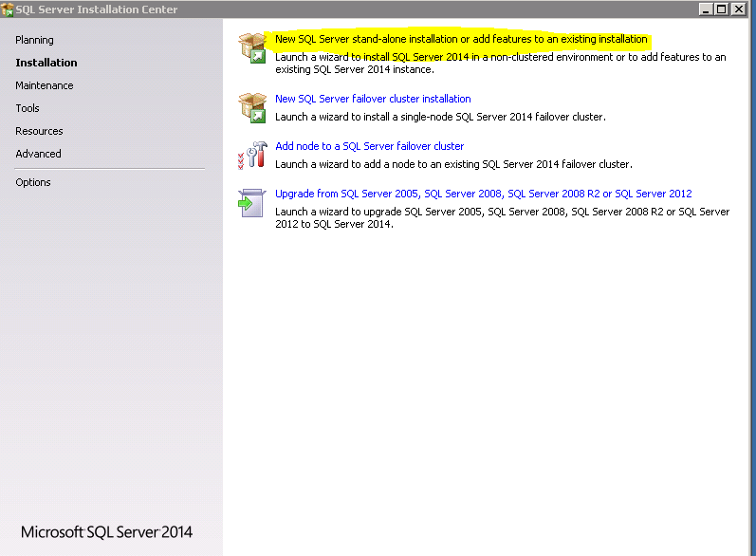Click text 'Launch a wizard to install a single-node'
Viewport: 756px width, 556px height.
(440, 117)
